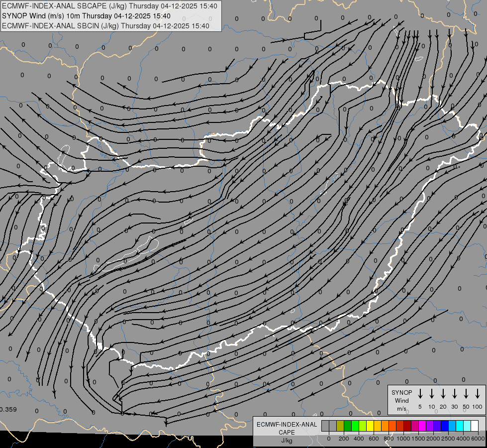This screenshot has height=448, width=487.
Task: Select the pure yellow CAPE legend swatch
Action: point(370,426)
